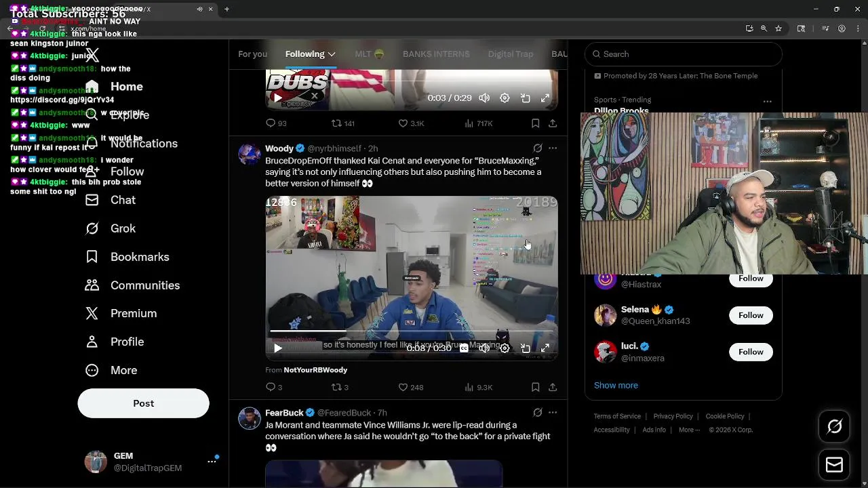Viewport: 868px width, 488px height.
Task: Click the Post button
Action: click(143, 403)
